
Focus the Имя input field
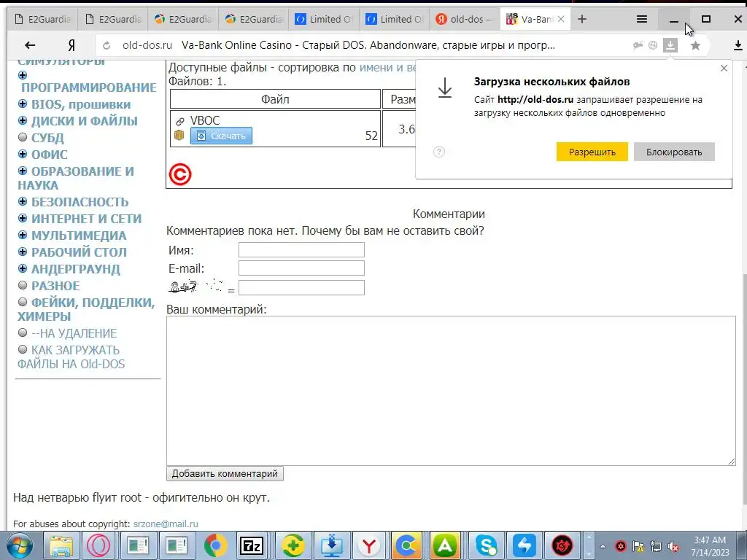pyautogui.click(x=301, y=250)
